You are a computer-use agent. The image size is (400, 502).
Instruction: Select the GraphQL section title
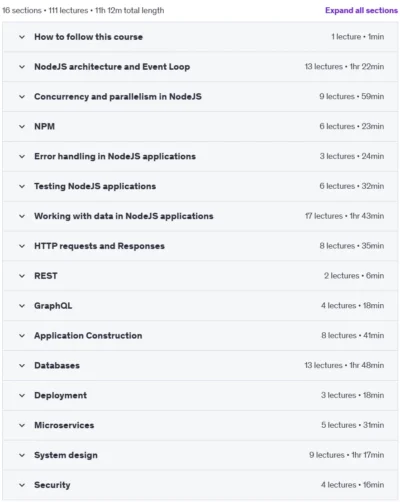click(x=53, y=306)
